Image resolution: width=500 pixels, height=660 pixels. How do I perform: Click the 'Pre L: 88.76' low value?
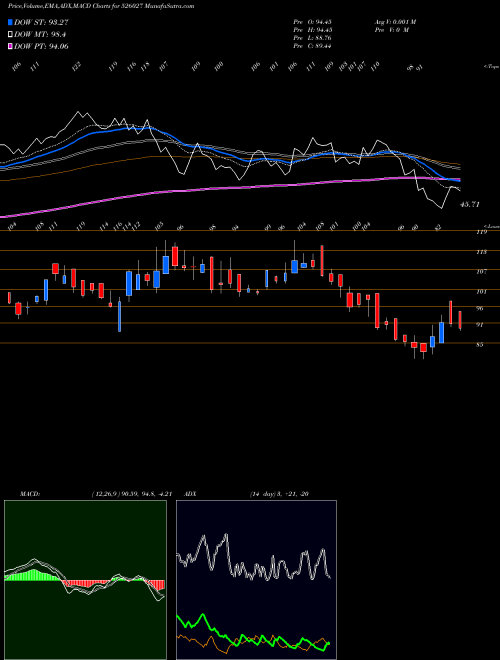coord(312,38)
